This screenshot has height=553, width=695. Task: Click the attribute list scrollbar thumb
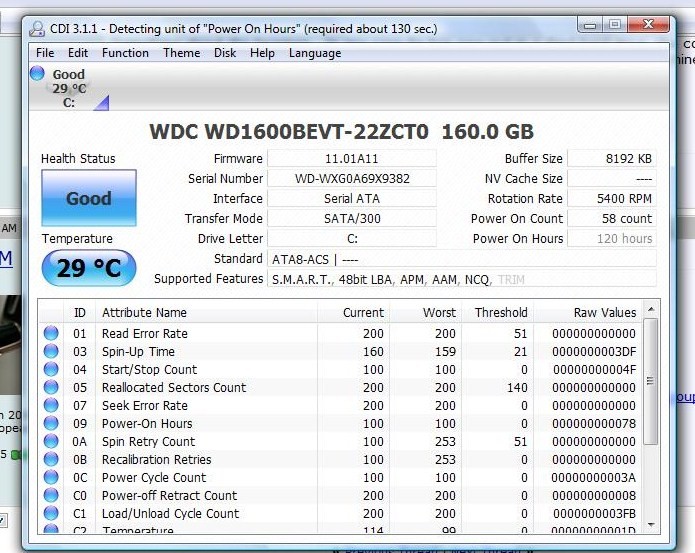[x=651, y=381]
